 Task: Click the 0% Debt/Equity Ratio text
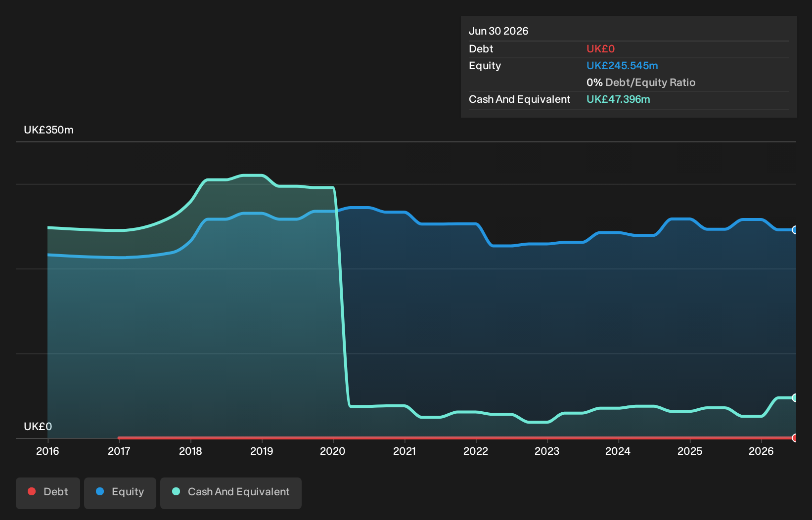pyautogui.click(x=641, y=83)
